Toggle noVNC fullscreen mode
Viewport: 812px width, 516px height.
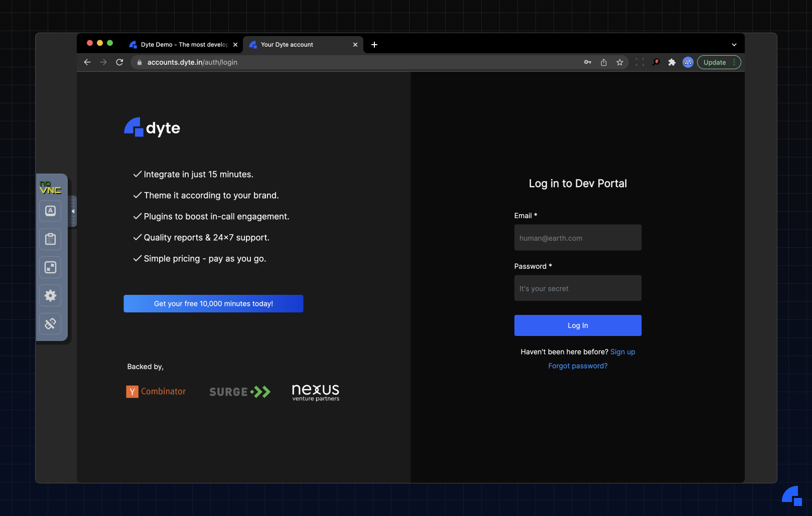pyautogui.click(x=50, y=267)
